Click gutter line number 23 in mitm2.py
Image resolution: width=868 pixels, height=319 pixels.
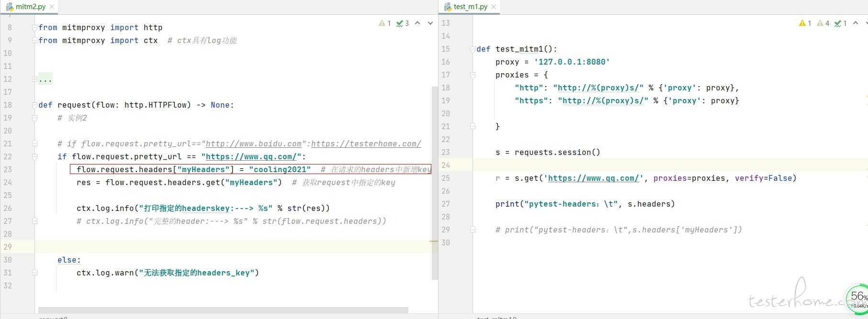click(x=8, y=169)
